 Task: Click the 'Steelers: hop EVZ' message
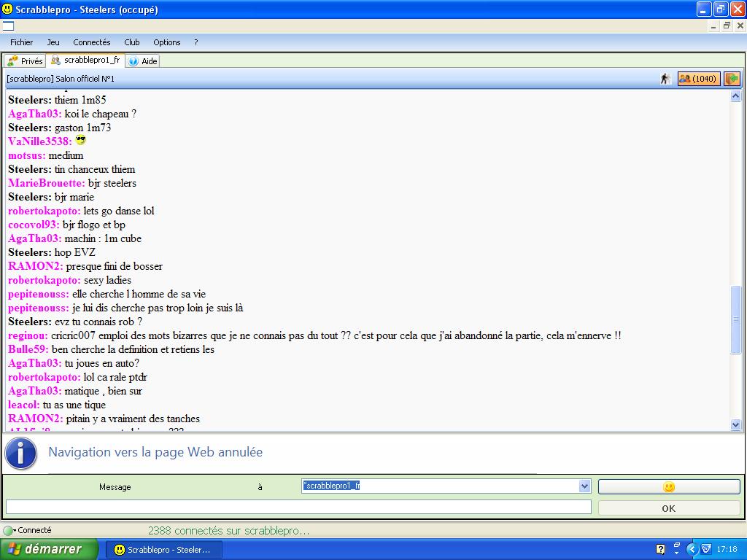tap(52, 252)
